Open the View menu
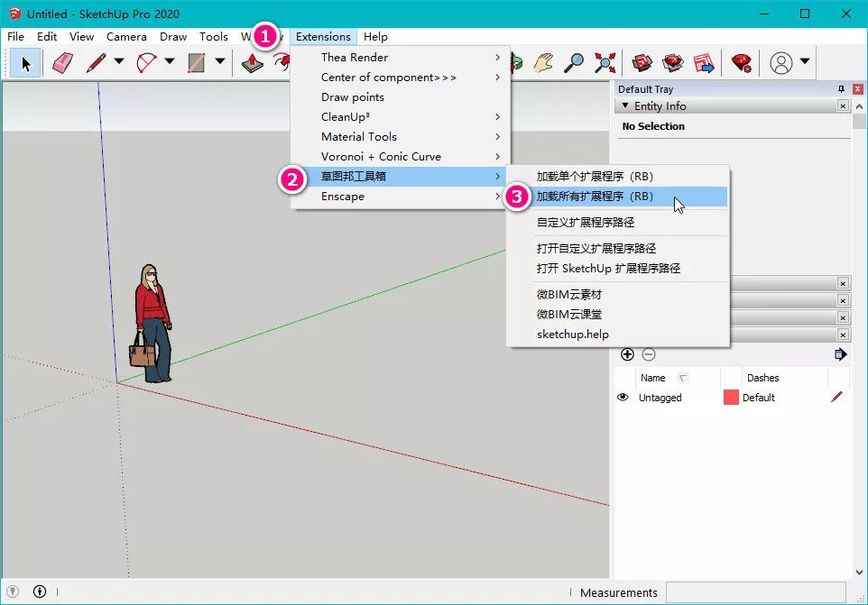The image size is (868, 605). click(81, 36)
